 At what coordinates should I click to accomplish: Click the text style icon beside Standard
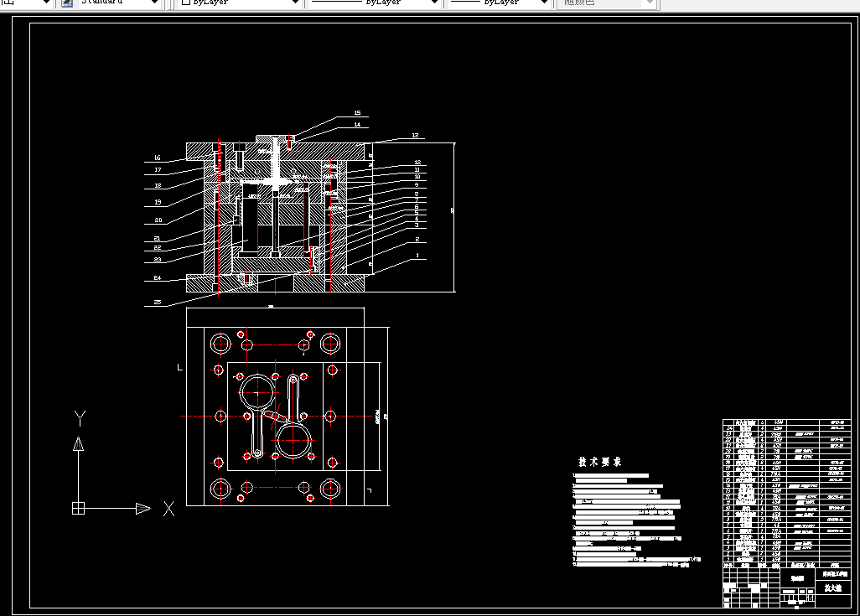point(67,3)
